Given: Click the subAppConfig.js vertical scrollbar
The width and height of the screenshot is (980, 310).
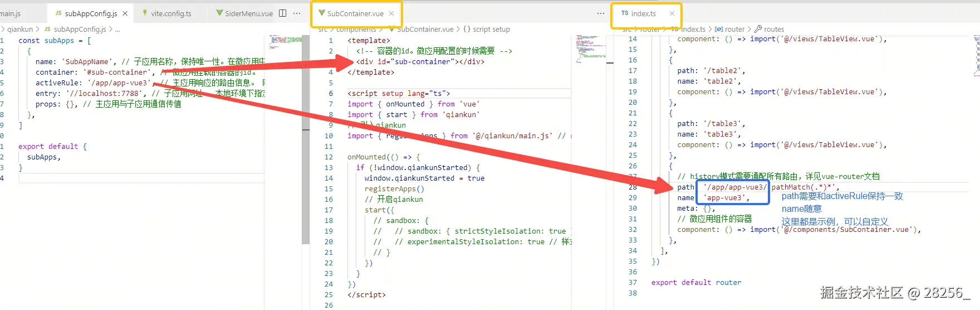Looking at the screenshot, I should (x=305, y=139).
